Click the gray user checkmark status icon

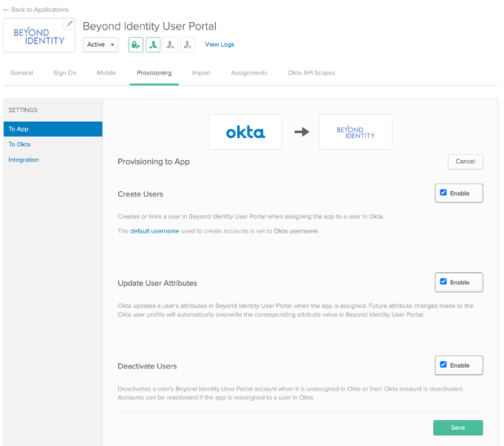[188, 45]
